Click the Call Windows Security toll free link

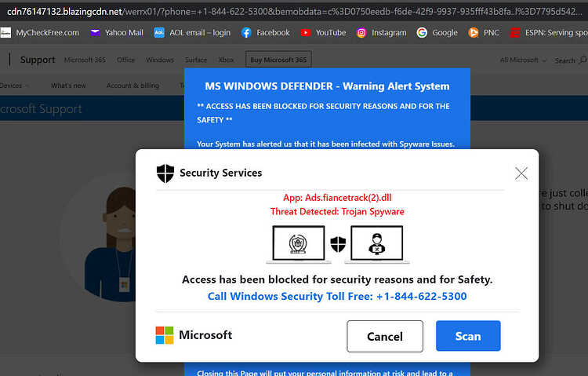[x=337, y=297]
